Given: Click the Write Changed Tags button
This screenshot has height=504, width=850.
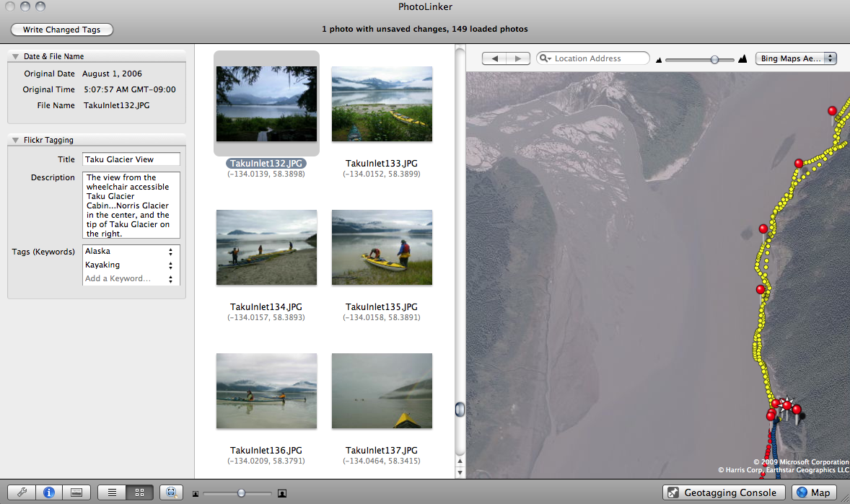Looking at the screenshot, I should coord(62,30).
